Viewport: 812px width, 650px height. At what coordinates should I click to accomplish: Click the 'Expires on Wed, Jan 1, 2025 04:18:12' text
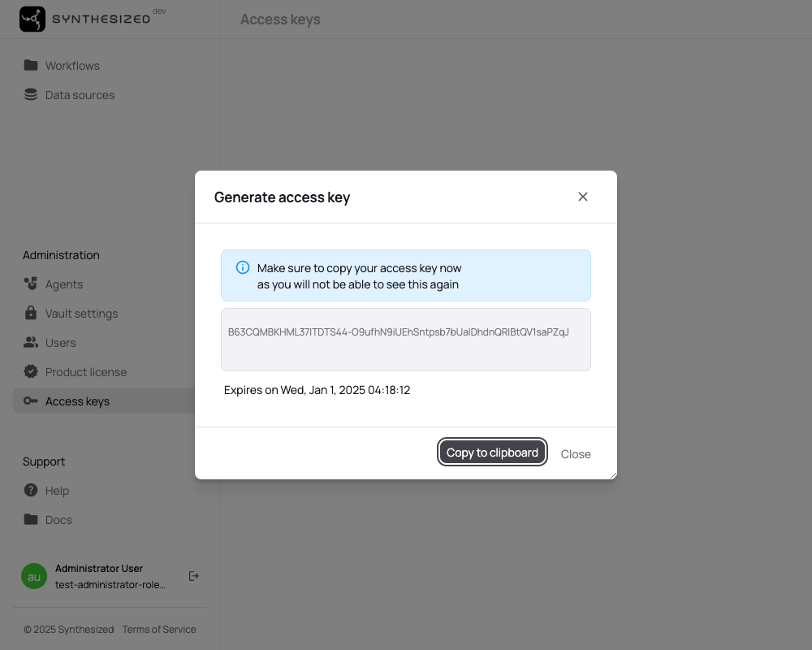tap(317, 390)
